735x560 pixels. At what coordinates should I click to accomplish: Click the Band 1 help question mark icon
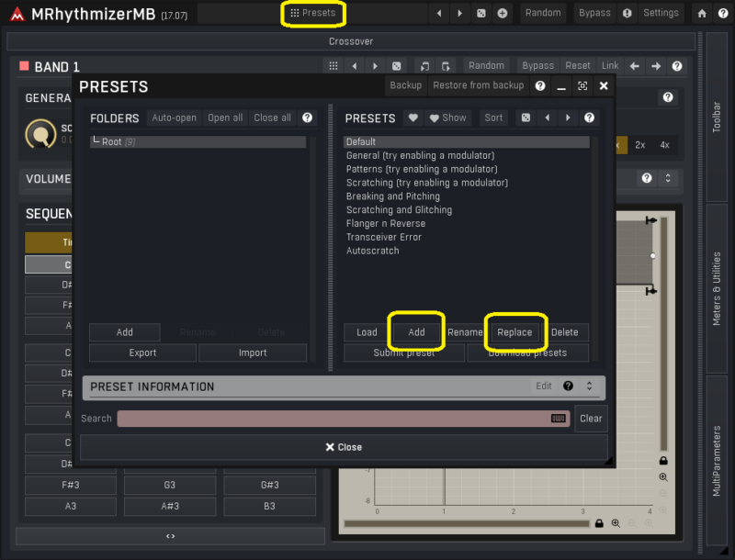tap(677, 66)
